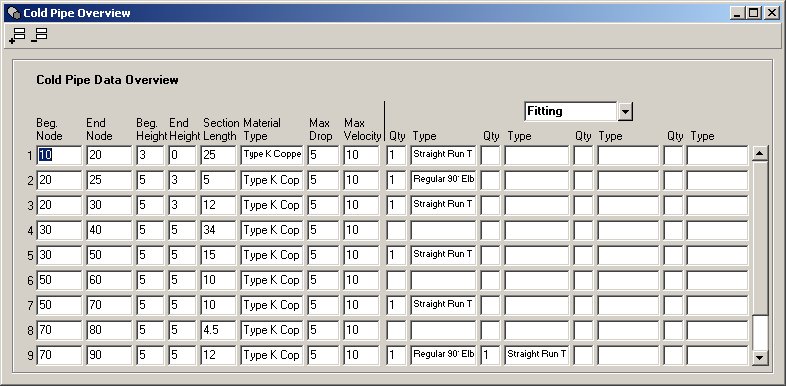Click row 8 Max Drop field
The width and height of the screenshot is (786, 386).
click(323, 331)
